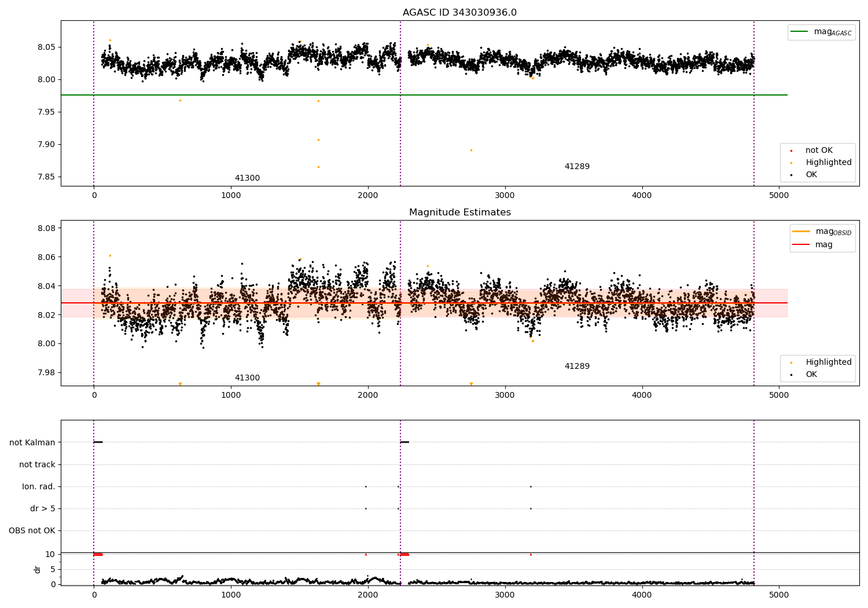Click the black 'OK' marker in top legend
Screen dimensions: 868x608
tap(791, 175)
